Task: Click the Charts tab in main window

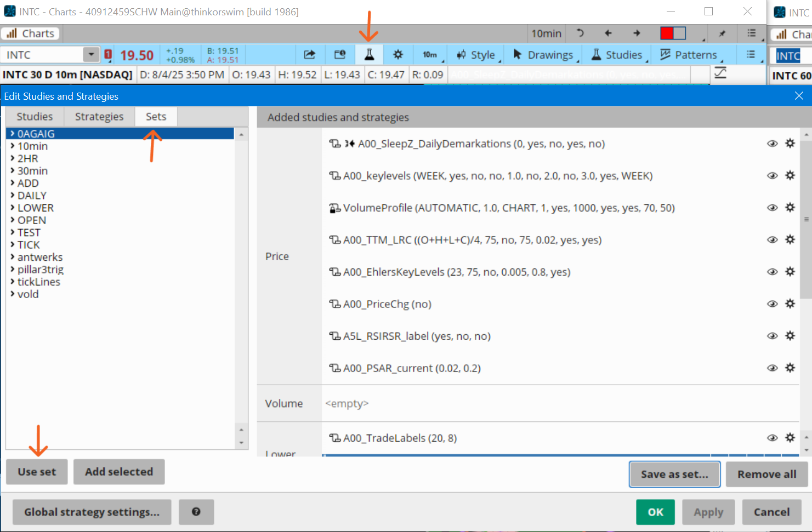Action: click(x=31, y=33)
